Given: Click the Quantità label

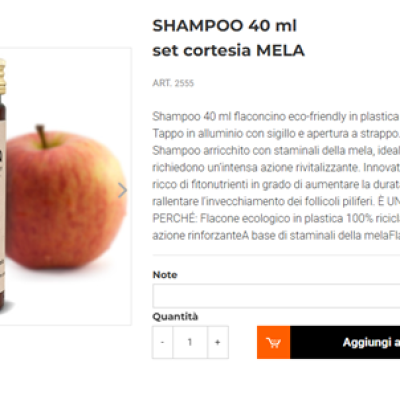Looking at the screenshot, I should [x=175, y=316].
